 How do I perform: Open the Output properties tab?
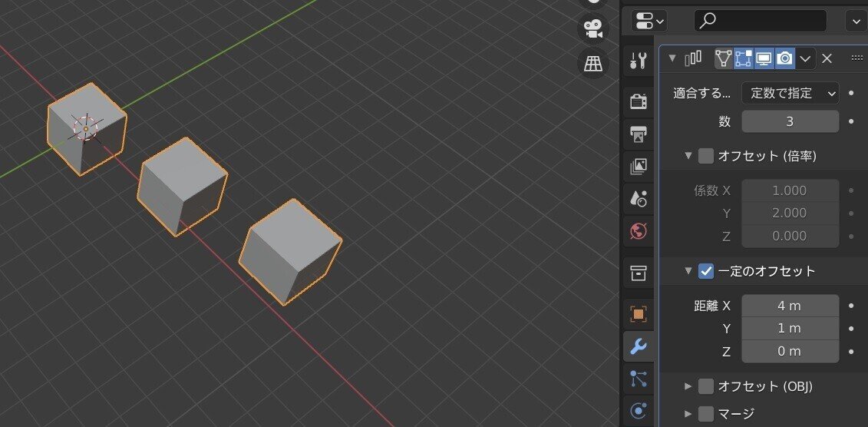pyautogui.click(x=639, y=134)
